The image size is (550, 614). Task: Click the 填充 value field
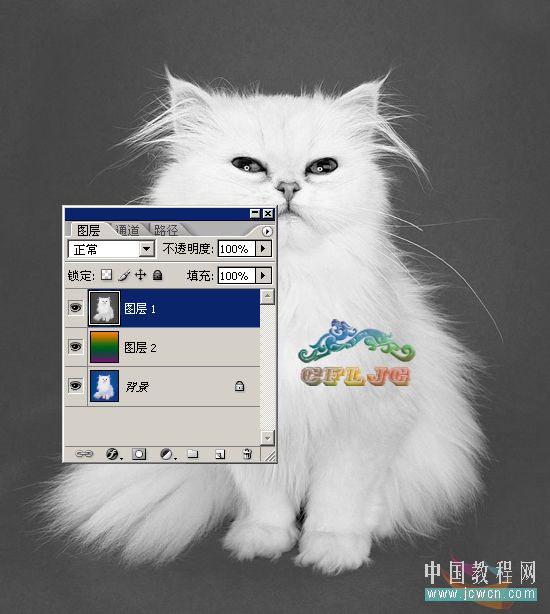[236, 275]
